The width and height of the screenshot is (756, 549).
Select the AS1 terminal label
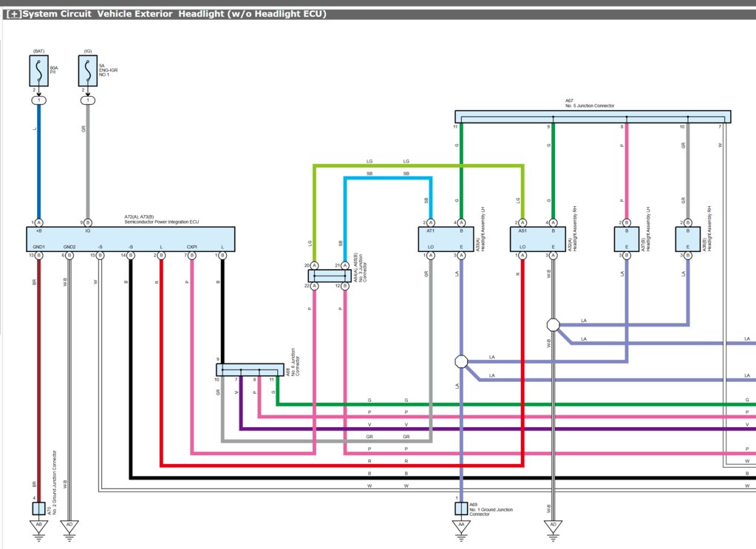coord(522,231)
